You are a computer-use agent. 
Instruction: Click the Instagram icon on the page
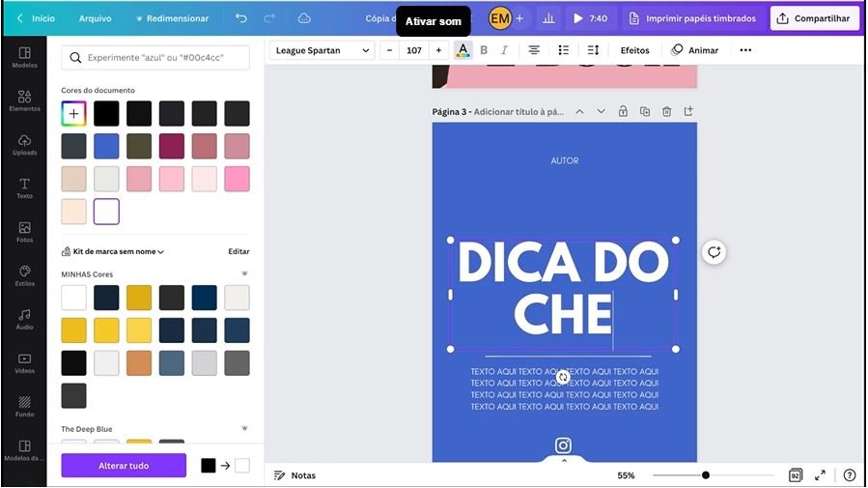point(563,445)
